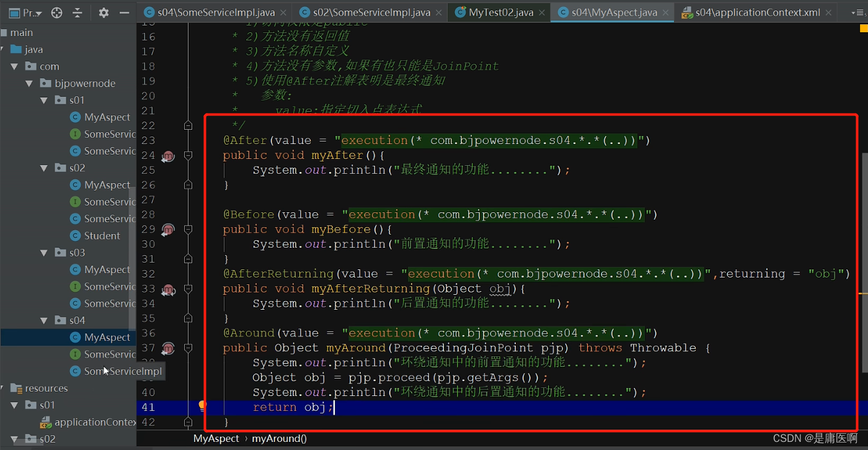This screenshot has height=450, width=868.
Task: Select SomeServiceImpl class in s04 package
Action: 116,371
